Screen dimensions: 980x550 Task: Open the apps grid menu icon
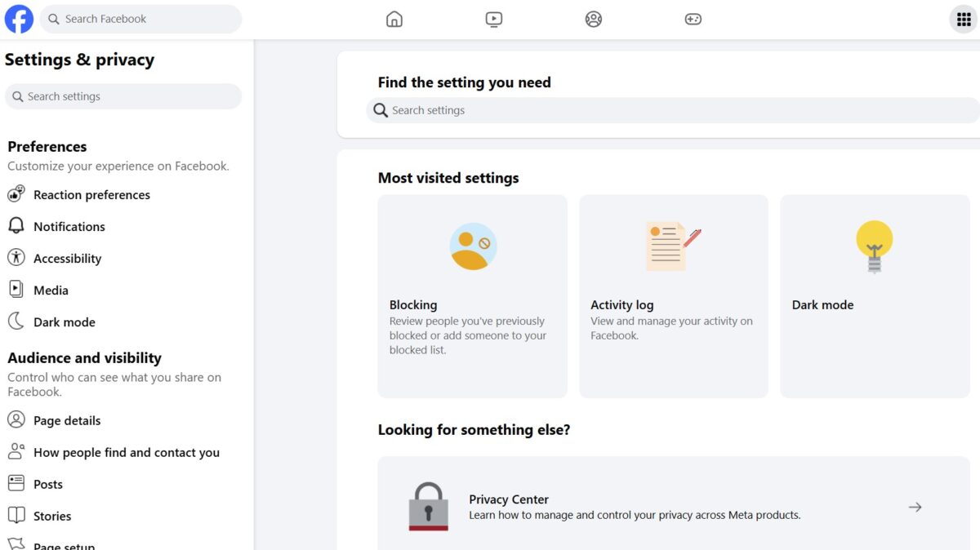click(x=964, y=19)
